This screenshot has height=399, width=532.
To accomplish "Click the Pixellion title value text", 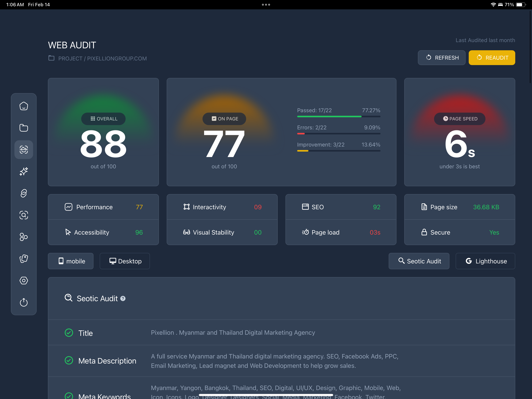I will coord(233,332).
